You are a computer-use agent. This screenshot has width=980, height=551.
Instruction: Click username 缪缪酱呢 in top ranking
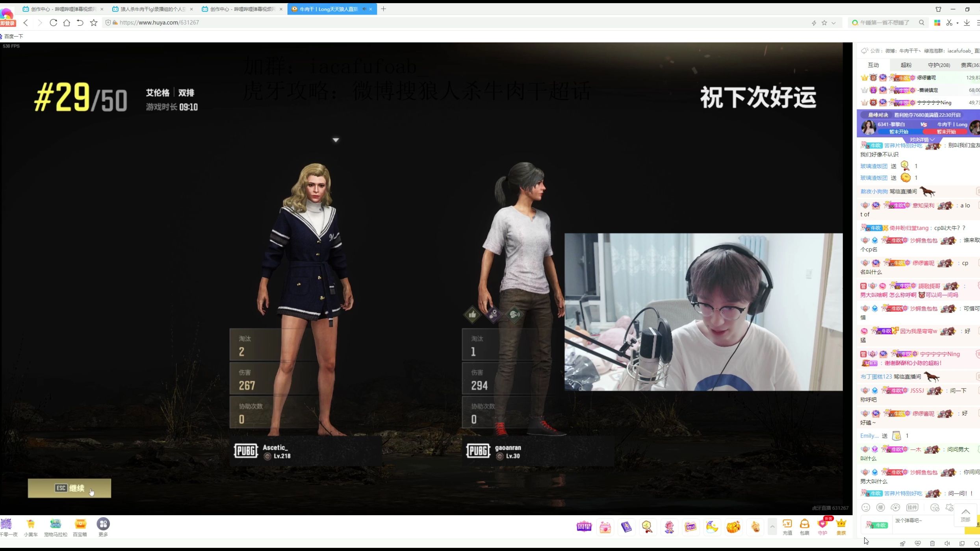coord(926,78)
